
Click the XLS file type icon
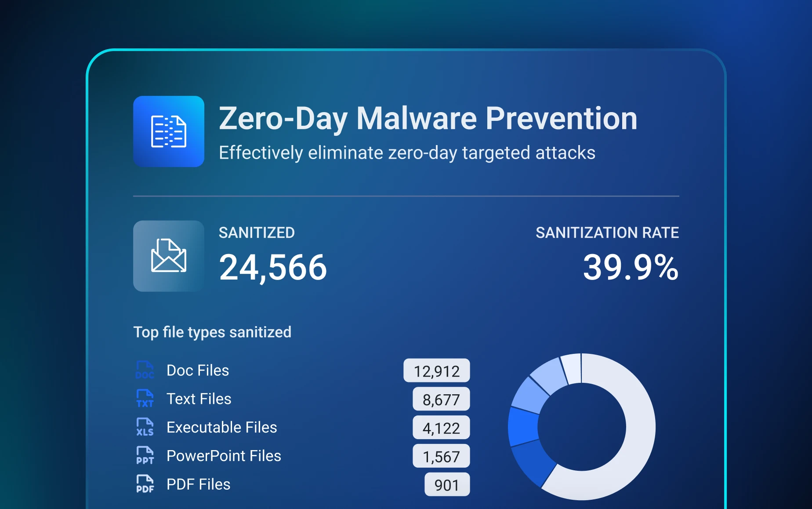[145, 427]
